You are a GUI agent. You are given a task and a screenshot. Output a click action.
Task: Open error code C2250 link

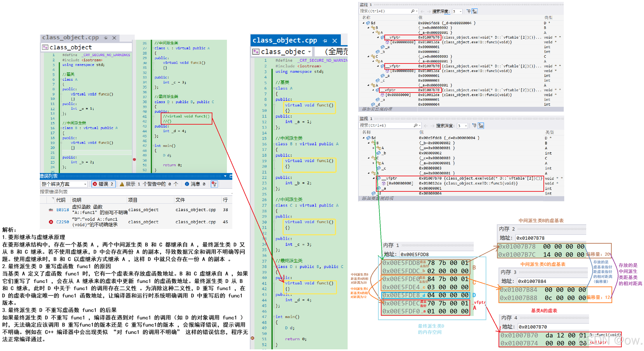pyautogui.click(x=62, y=222)
